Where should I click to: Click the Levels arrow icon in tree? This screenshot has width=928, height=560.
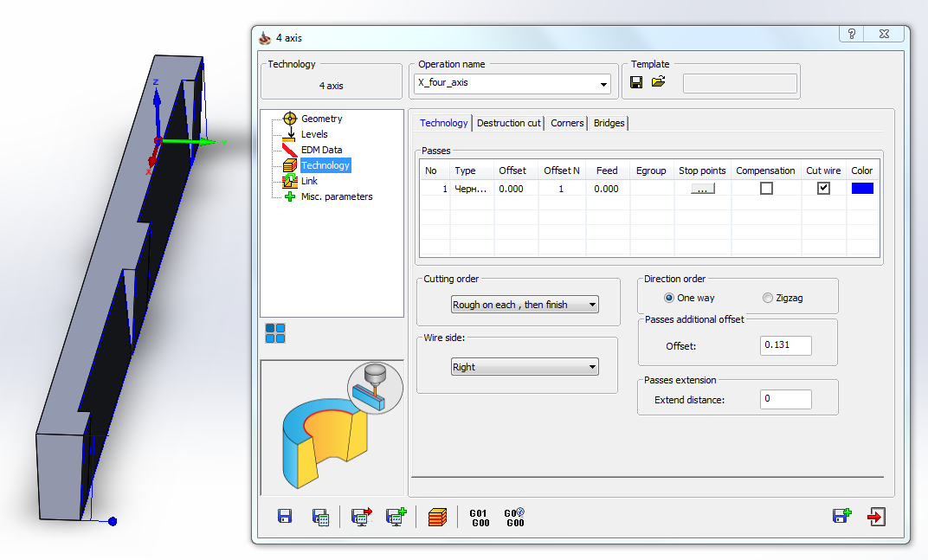(290, 134)
